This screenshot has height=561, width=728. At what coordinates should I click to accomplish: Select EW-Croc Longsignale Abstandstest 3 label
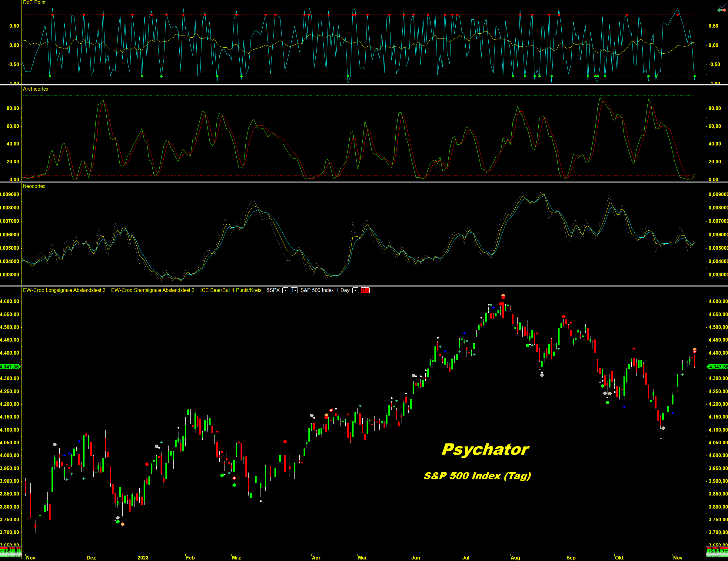pyautogui.click(x=64, y=290)
